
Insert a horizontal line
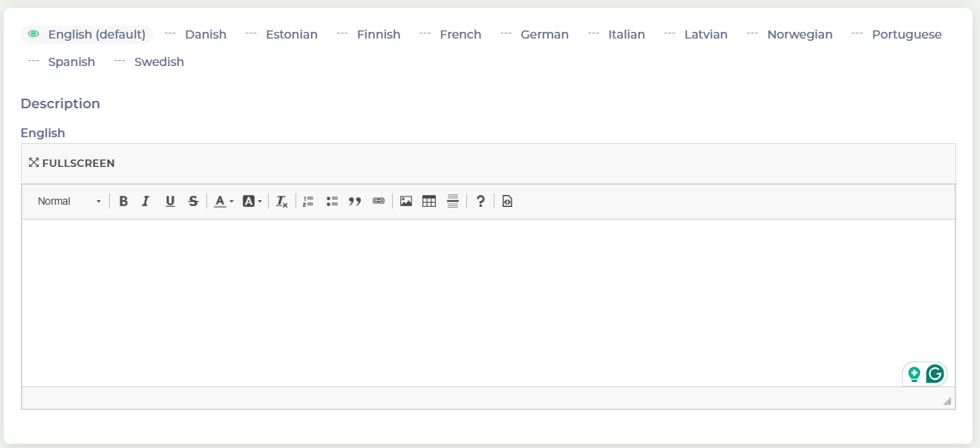coord(453,201)
